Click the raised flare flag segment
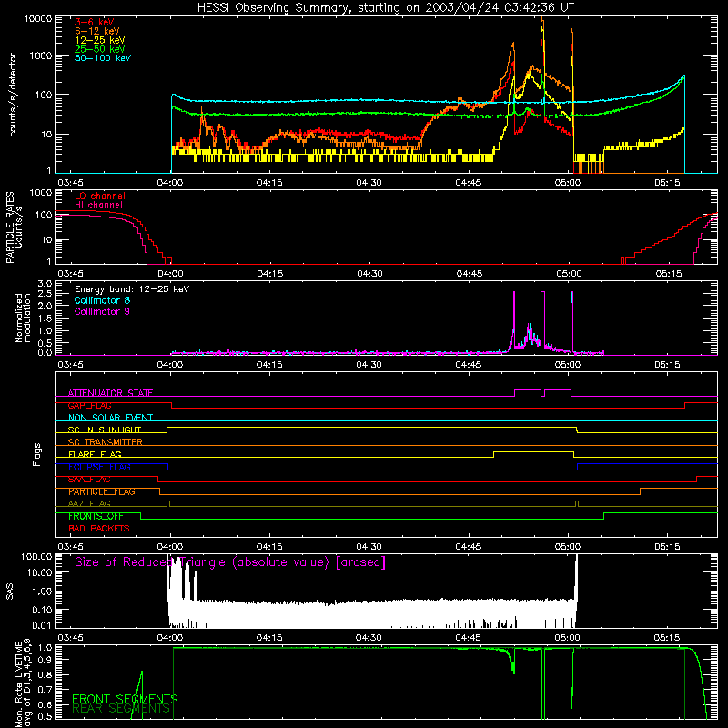The width and height of the screenshot is (728, 728). [x=533, y=451]
